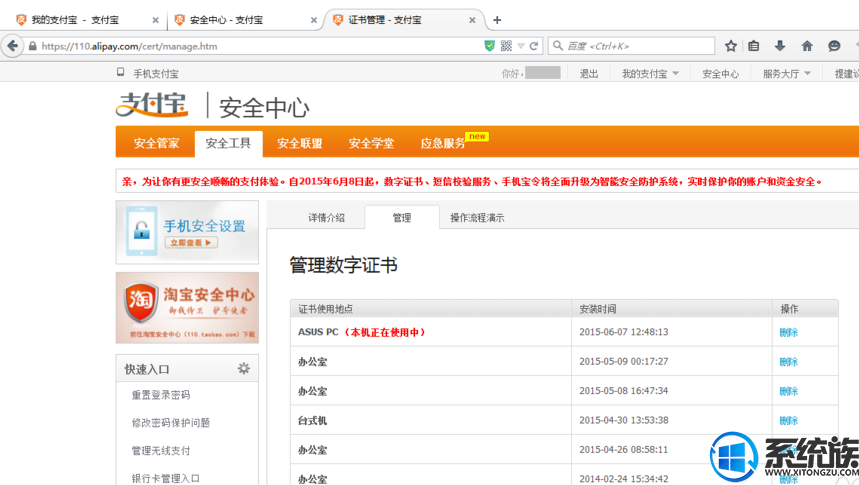Viewport: 859px width, 485px height.
Task: Open the address bar history dropdown arrow
Action: (x=521, y=47)
